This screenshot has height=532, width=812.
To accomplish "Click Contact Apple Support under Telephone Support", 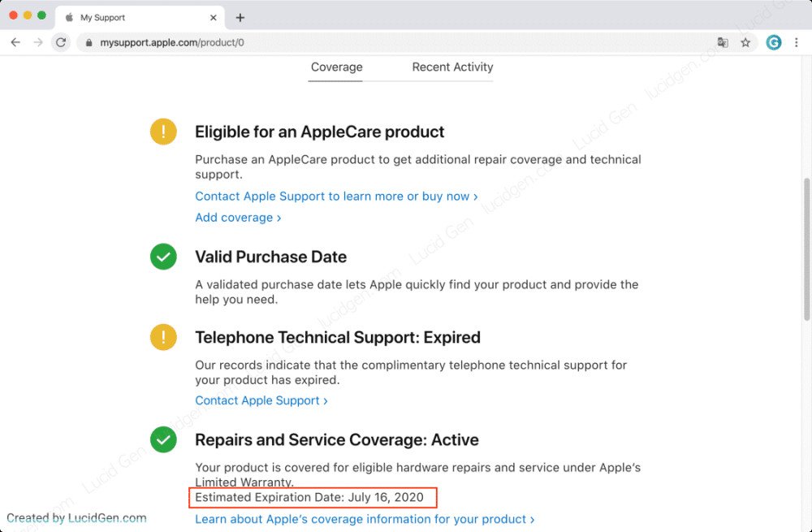I will tap(261, 400).
